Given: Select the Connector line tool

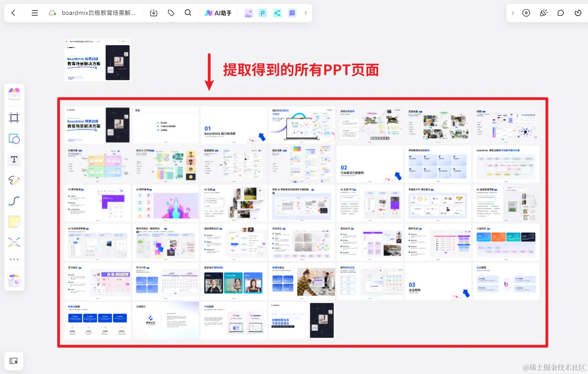Looking at the screenshot, I should [14, 201].
